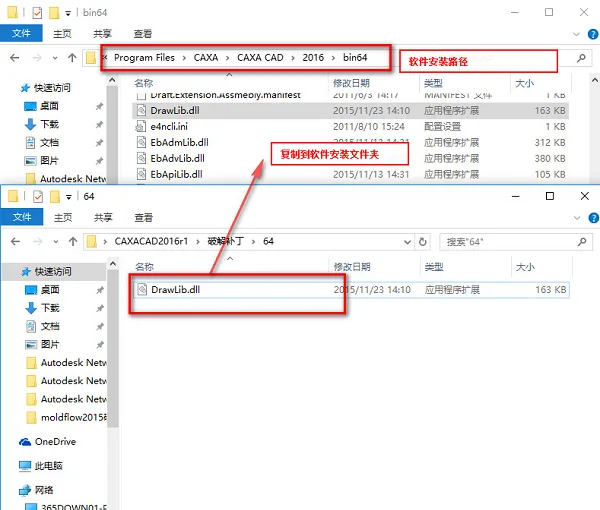Open address bar history dropdown in 64 window
The height and width of the screenshot is (510, 600).
408,242
